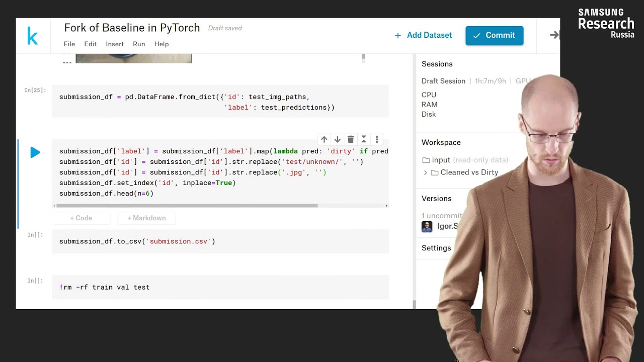Screen dimensions: 644x362
Task: Add a new Markdown cell below
Action: (146, 218)
